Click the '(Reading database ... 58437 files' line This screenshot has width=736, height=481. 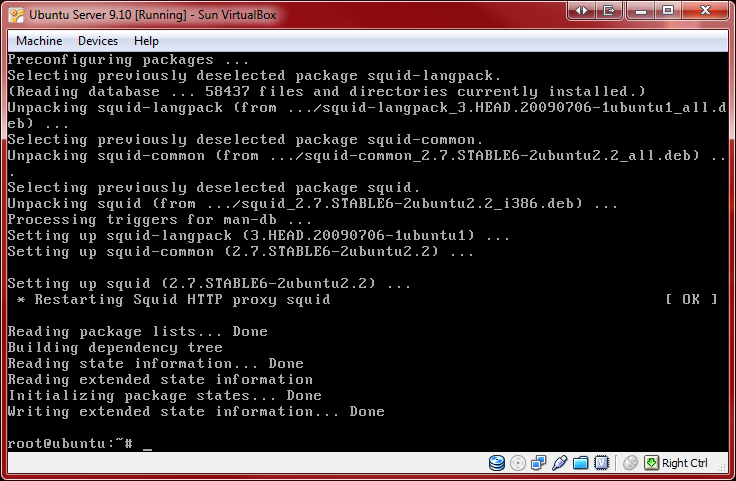coord(327,92)
